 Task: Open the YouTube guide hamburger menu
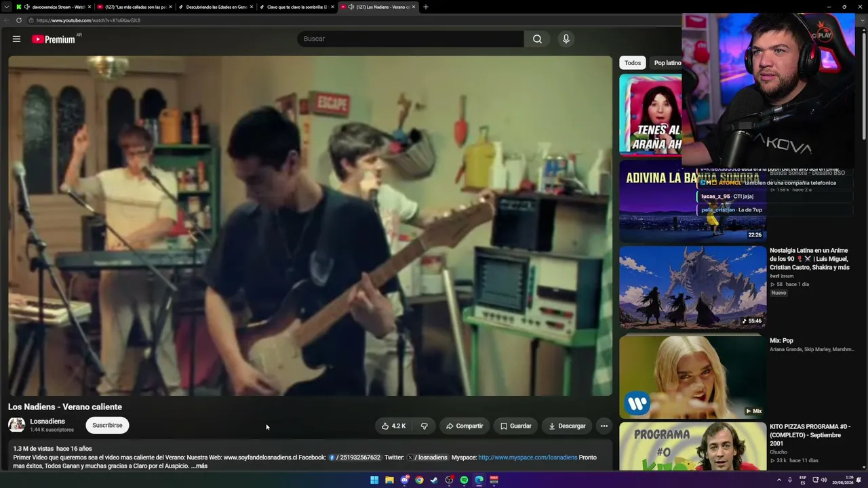point(16,39)
